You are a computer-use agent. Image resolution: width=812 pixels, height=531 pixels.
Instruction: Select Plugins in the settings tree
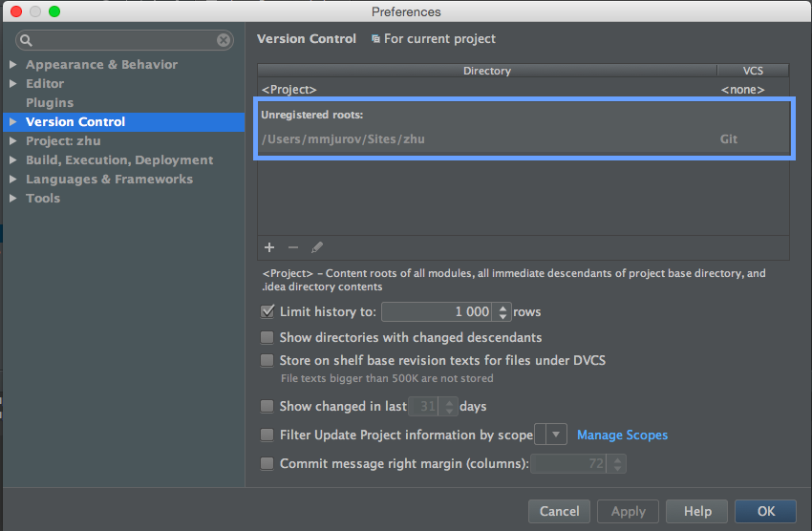click(x=50, y=102)
